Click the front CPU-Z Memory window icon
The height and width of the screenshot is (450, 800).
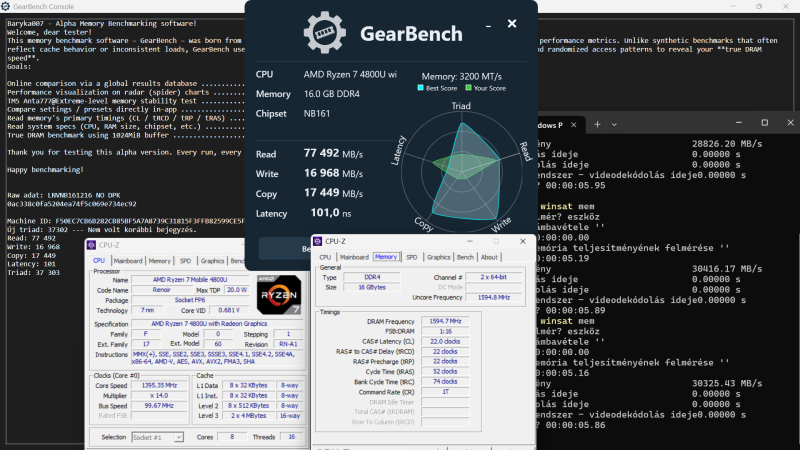tap(318, 241)
